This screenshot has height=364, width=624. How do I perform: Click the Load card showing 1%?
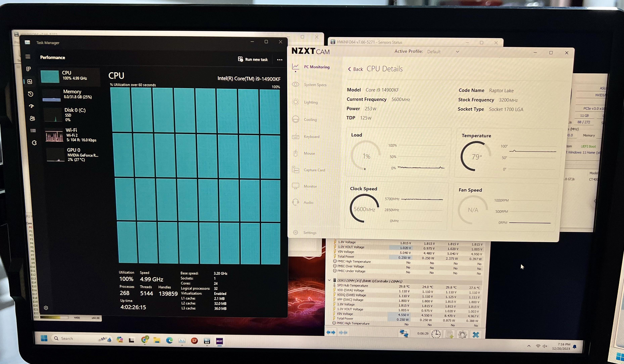pyautogui.click(x=399, y=152)
